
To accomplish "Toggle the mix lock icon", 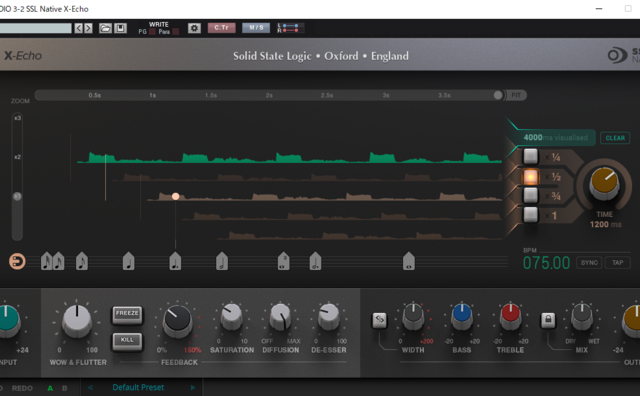I will tap(548, 320).
